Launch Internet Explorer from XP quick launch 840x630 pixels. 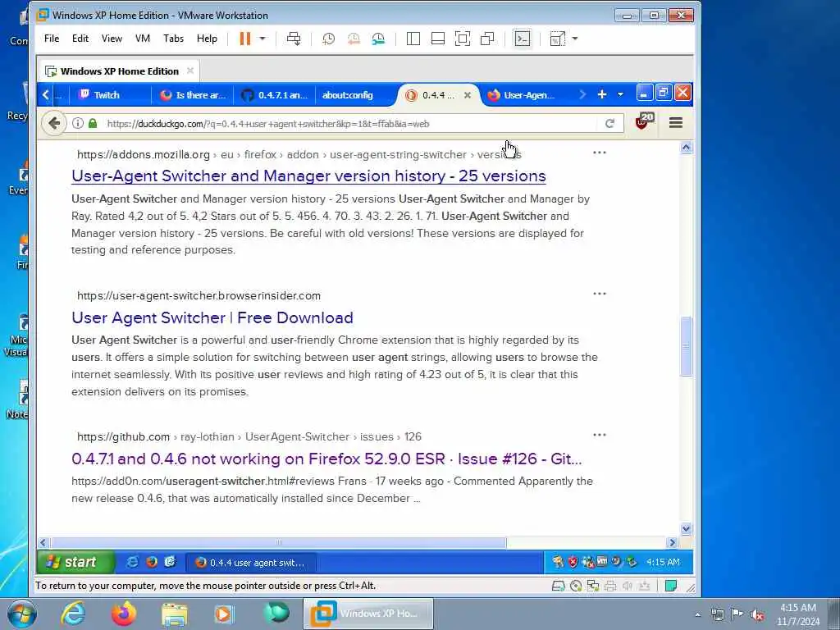pyautogui.click(x=132, y=562)
